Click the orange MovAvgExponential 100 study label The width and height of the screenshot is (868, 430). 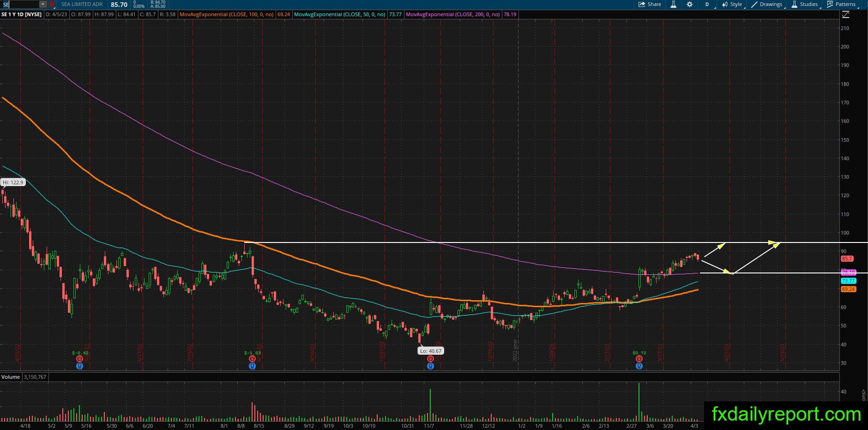pyautogui.click(x=226, y=14)
